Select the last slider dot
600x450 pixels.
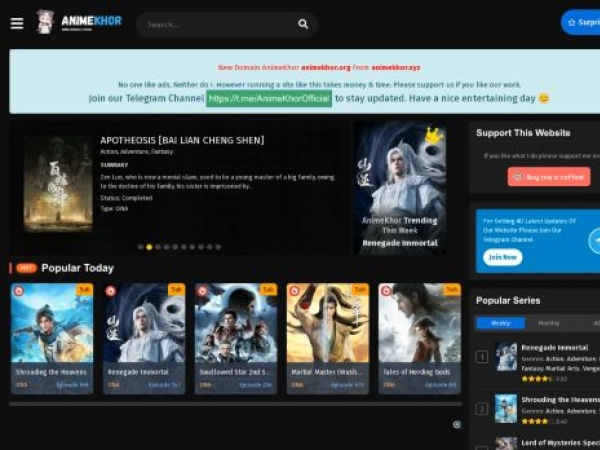pos(218,247)
